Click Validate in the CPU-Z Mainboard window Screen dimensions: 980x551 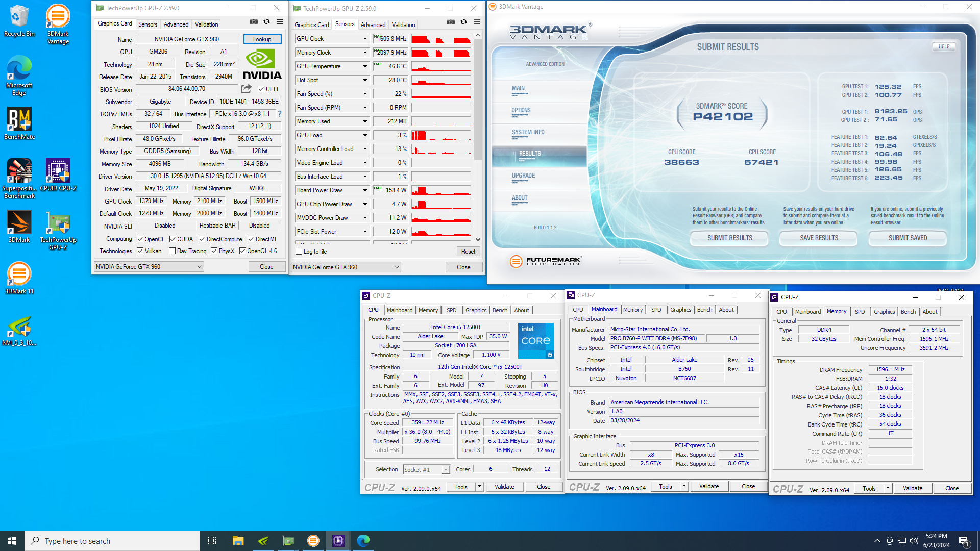pyautogui.click(x=709, y=487)
